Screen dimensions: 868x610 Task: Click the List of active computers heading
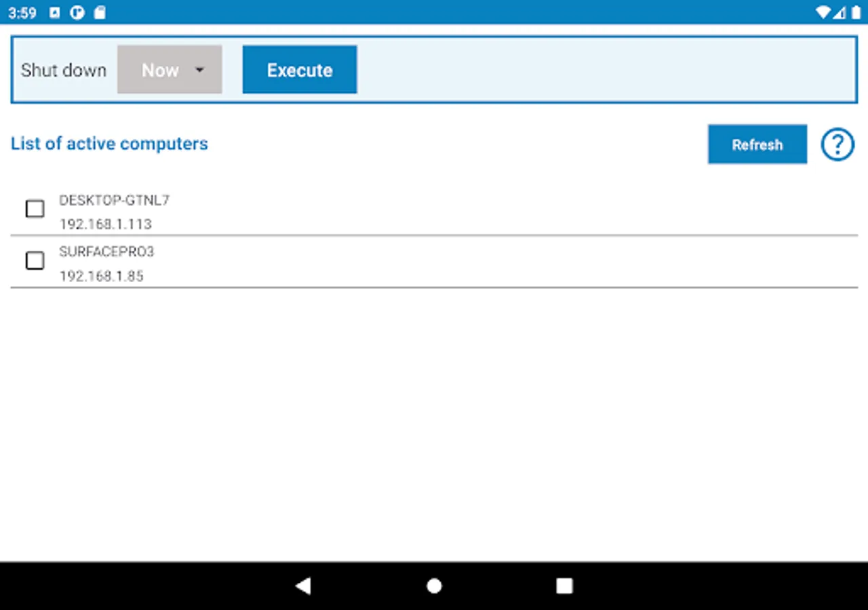(108, 143)
